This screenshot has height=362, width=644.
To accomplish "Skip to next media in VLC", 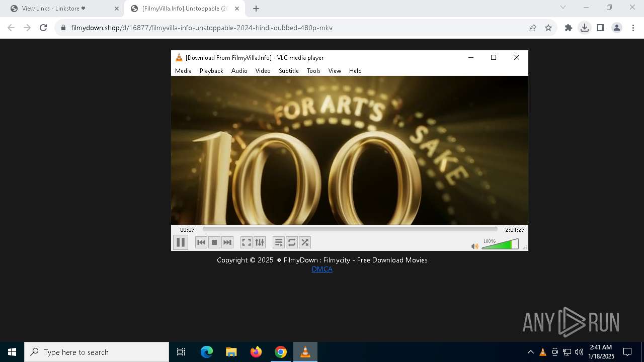I will (227, 242).
